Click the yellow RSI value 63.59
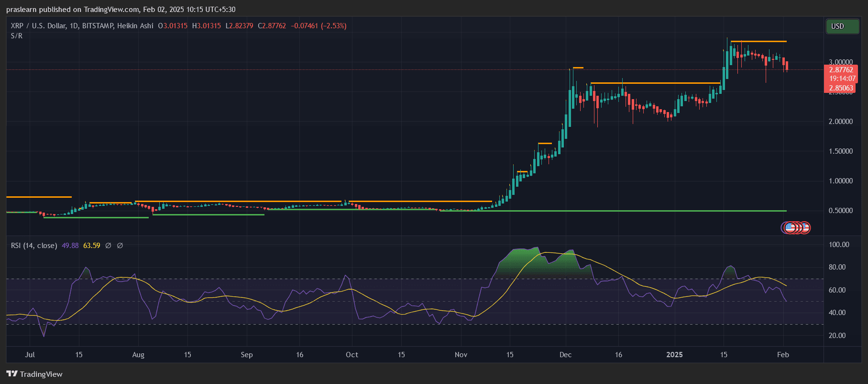This screenshot has width=868, height=384. [x=92, y=246]
